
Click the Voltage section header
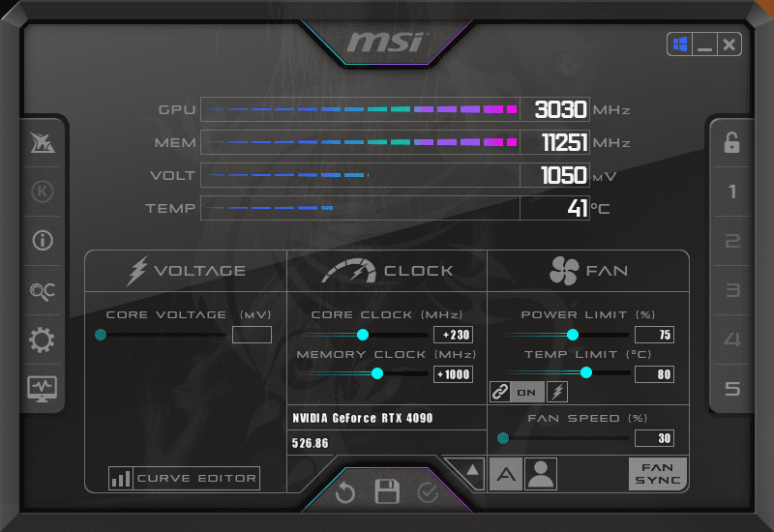point(186,271)
